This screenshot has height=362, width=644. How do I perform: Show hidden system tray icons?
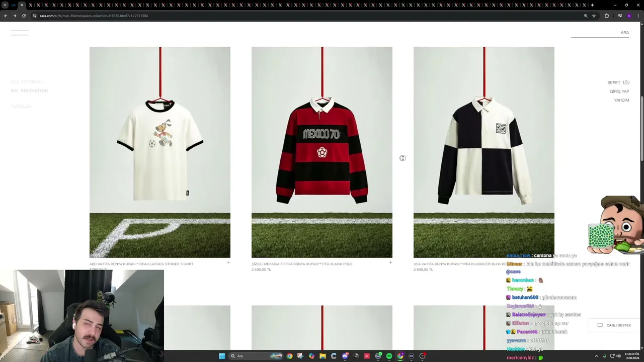pos(596,356)
